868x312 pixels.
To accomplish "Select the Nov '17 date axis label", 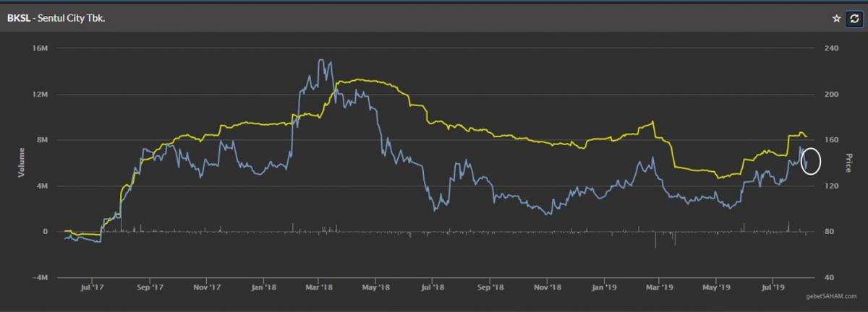I will [207, 288].
